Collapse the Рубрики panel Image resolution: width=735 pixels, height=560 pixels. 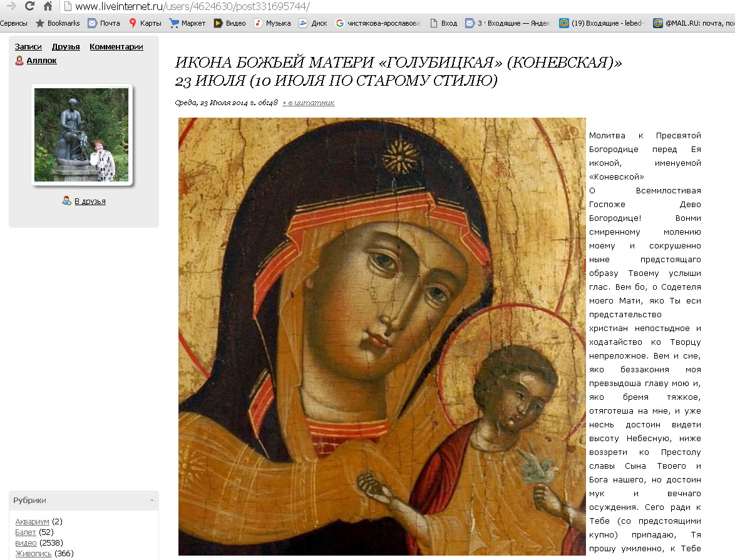(x=152, y=500)
